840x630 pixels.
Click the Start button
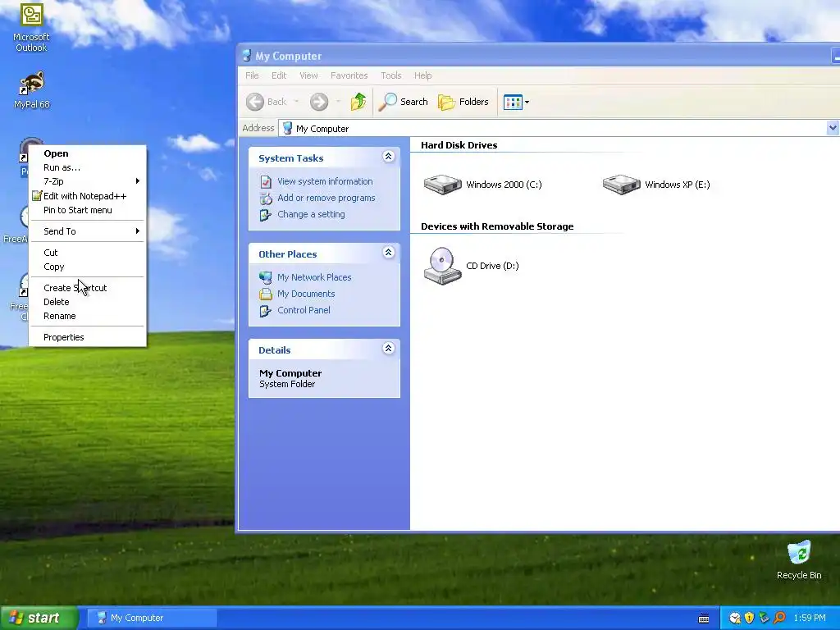[39, 619]
